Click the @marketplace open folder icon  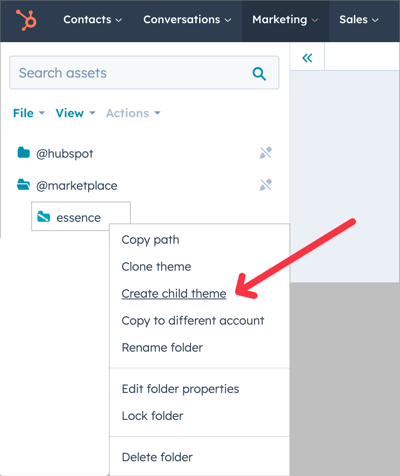click(23, 184)
